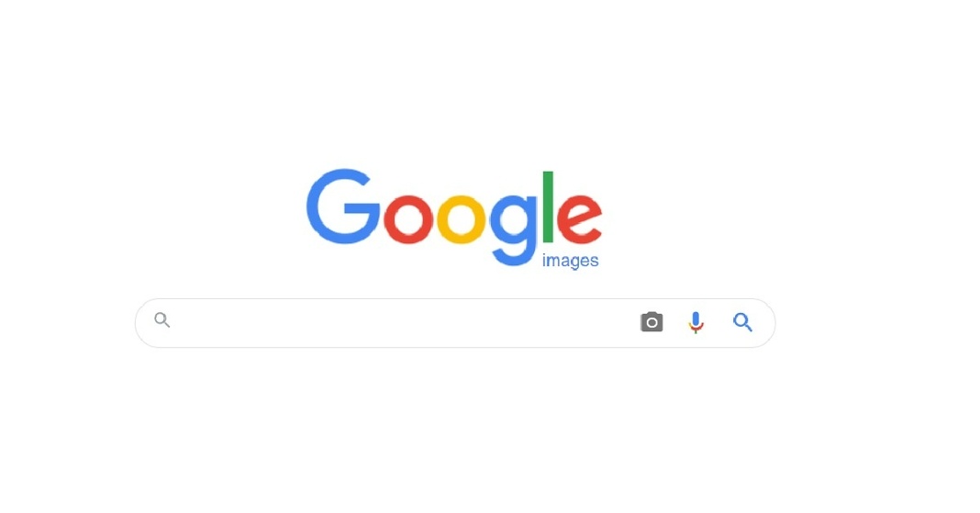Click the multicolor stand of the microphone
The height and width of the screenshot is (513, 980).
[x=696, y=327]
